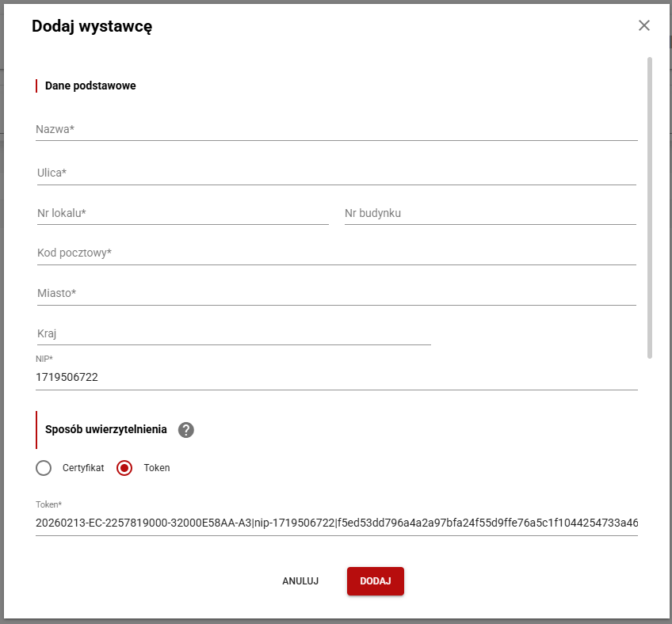672x624 pixels.
Task: Select the Token radio button
Action: tap(124, 468)
